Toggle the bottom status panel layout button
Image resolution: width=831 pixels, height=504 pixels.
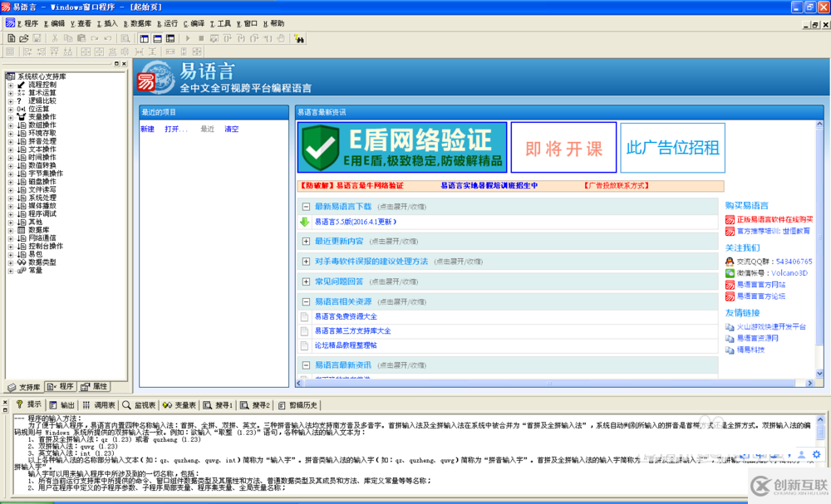pos(157,38)
